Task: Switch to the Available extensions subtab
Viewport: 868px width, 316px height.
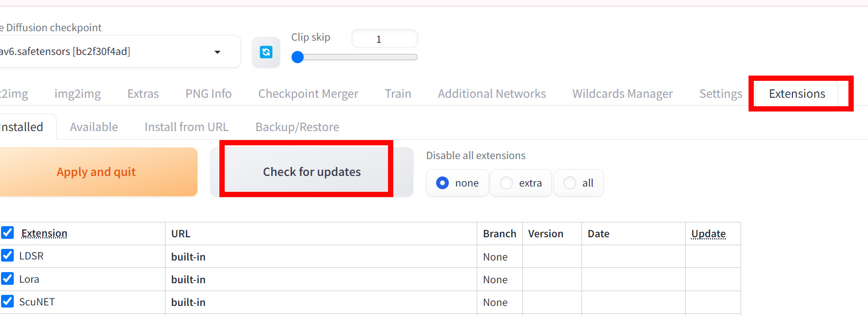Action: (94, 127)
